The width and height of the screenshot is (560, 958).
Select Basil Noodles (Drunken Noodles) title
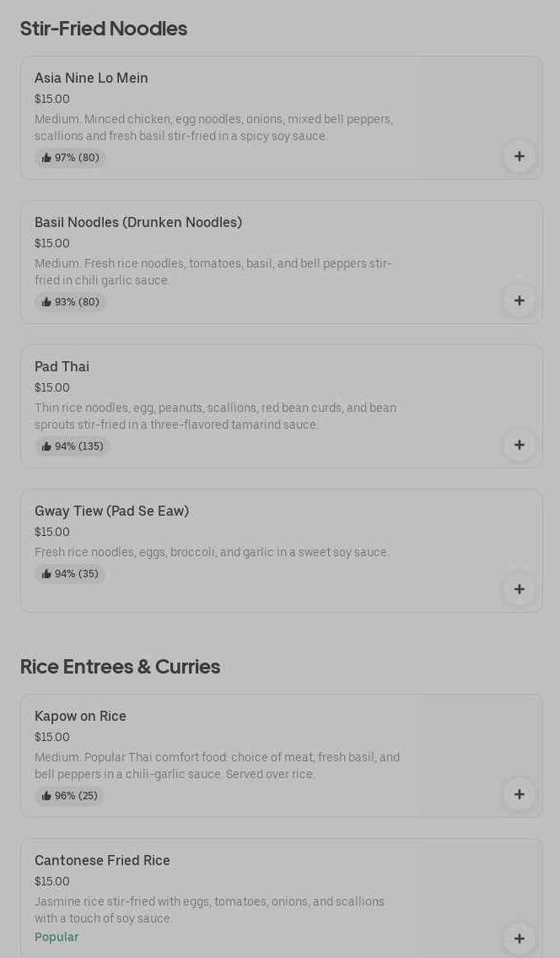coord(138,223)
